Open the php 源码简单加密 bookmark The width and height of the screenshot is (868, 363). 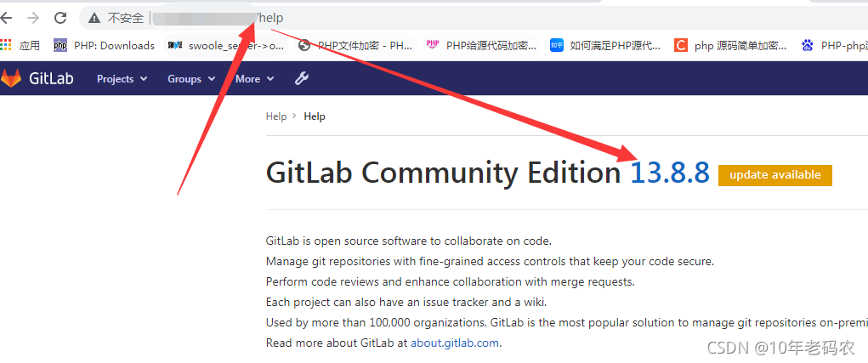click(x=731, y=46)
